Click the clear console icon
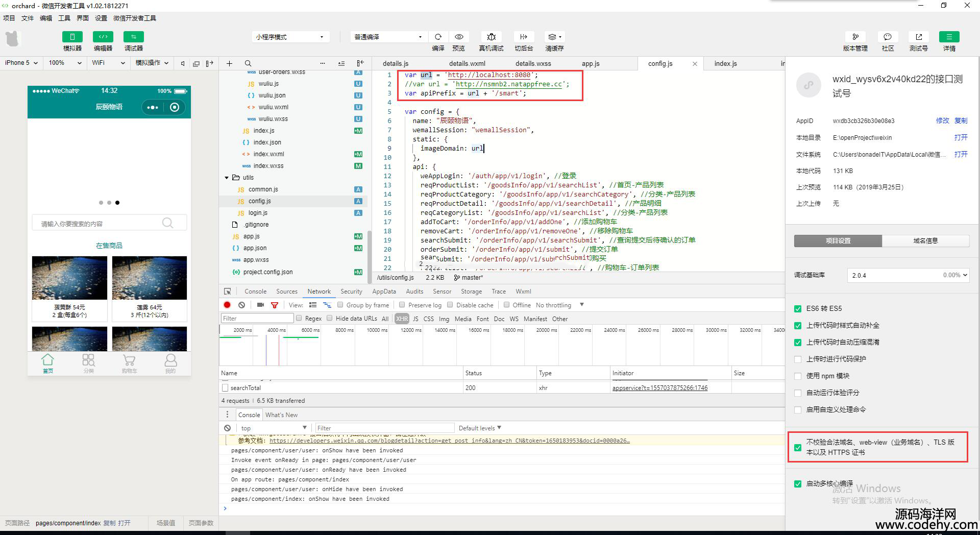The height and width of the screenshot is (535, 980). pyautogui.click(x=228, y=428)
